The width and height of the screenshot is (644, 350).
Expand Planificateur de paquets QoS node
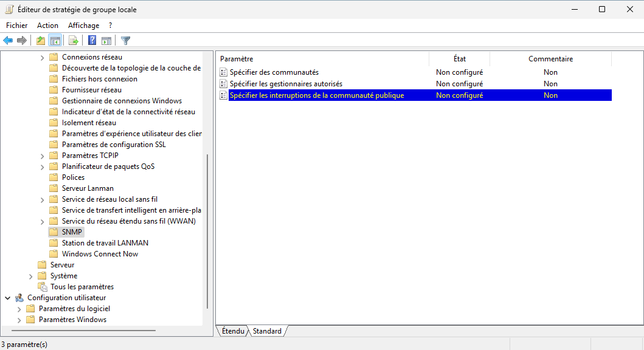pyautogui.click(x=43, y=166)
